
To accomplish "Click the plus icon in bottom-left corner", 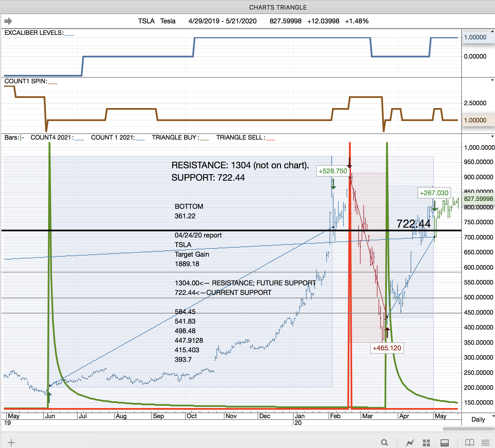I will [11, 442].
